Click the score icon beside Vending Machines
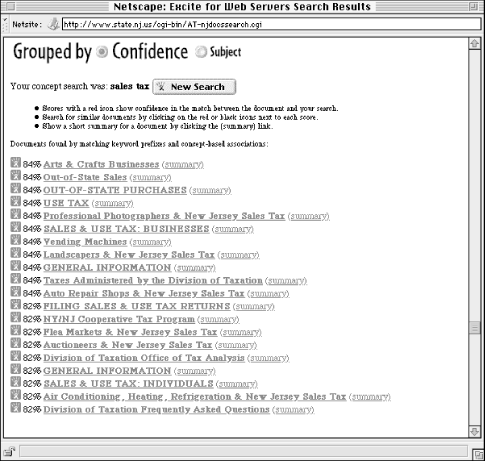 (x=15, y=240)
